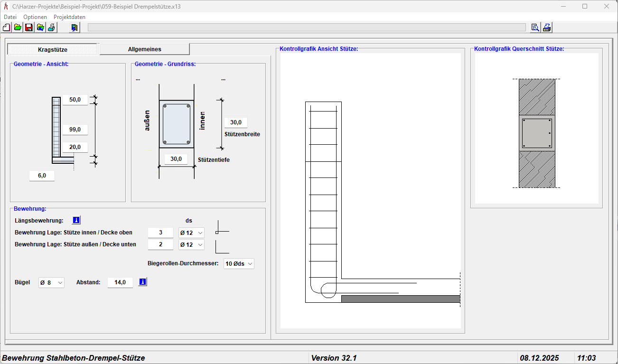Click the exit door icon in the toolbar
Screen dimensions: 618x364
tap(75, 28)
